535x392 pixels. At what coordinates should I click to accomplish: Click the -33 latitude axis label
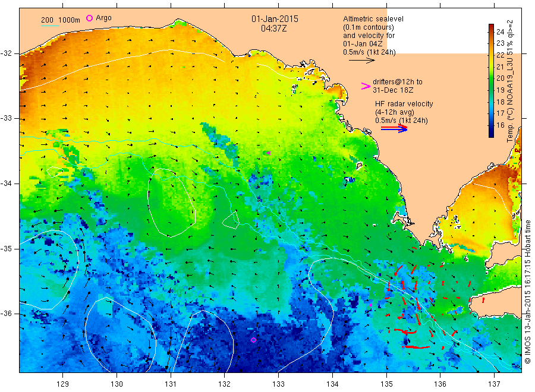[6, 118]
